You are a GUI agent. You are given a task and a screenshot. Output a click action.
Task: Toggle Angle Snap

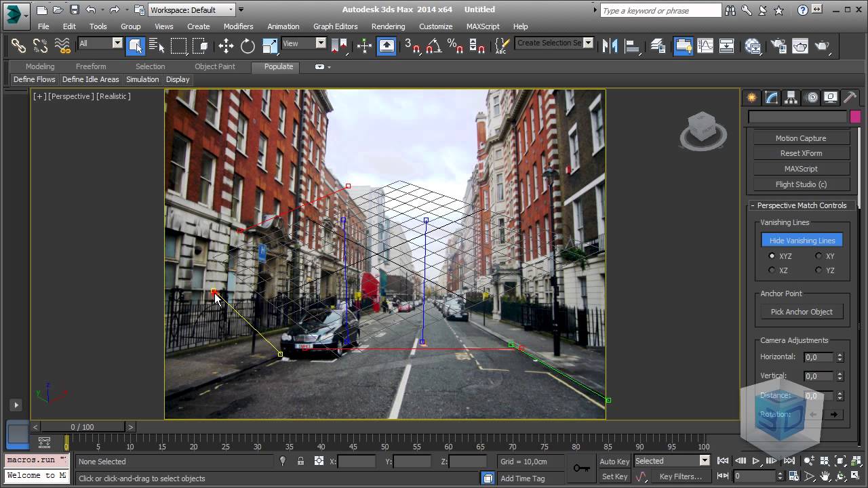[x=434, y=45]
